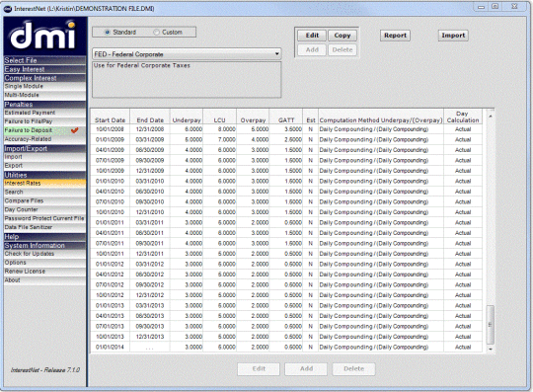Viewport: 533px width, 392px height.
Task: Click the description box 'Use for Federal Corporate Taxes'
Action: click(187, 79)
